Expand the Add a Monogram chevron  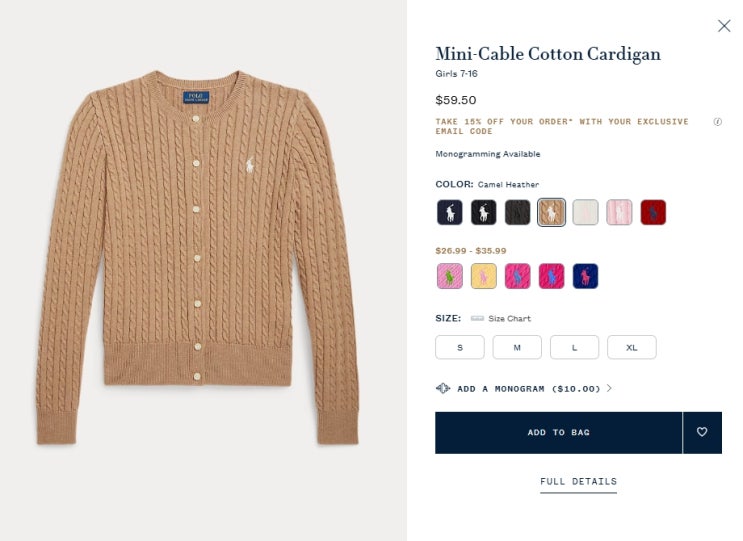610,388
